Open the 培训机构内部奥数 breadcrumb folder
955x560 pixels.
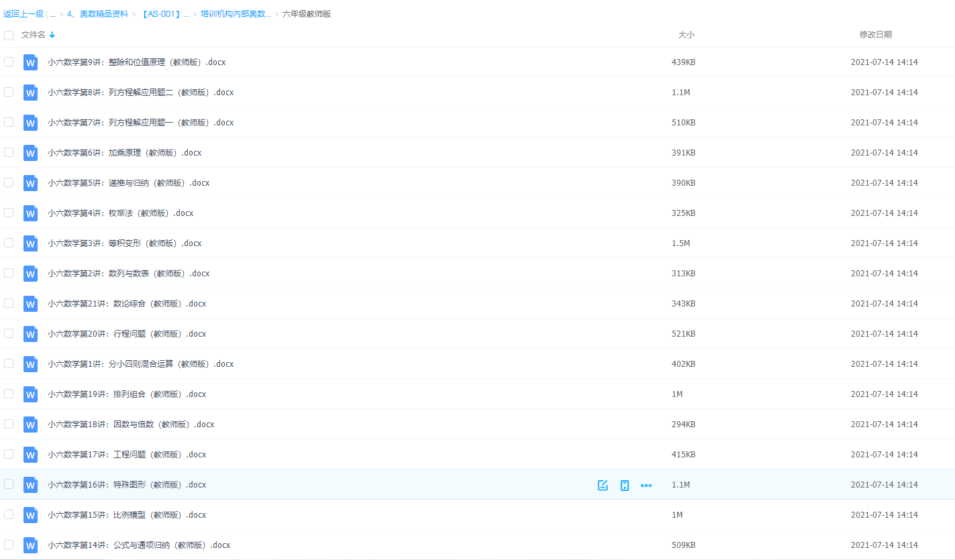click(x=236, y=14)
